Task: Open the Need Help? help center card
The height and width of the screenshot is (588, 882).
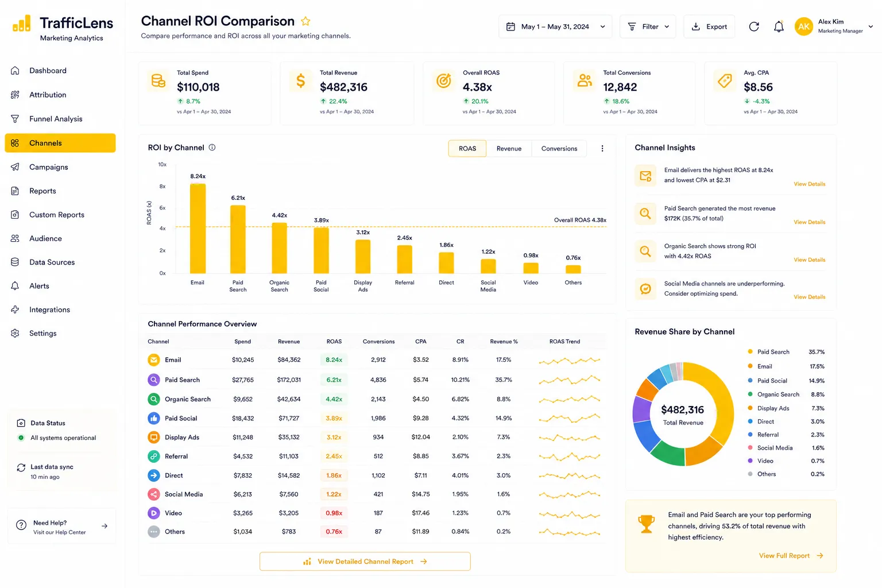Action: [62, 526]
